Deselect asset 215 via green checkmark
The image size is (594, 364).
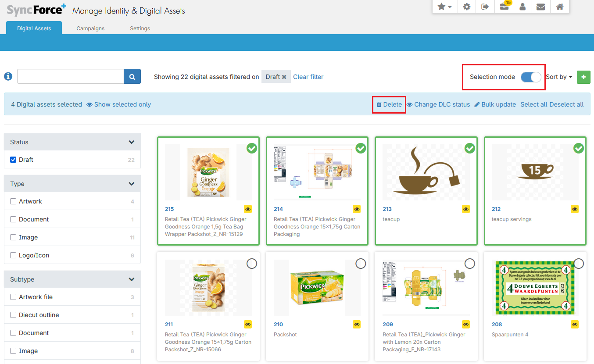click(x=252, y=148)
